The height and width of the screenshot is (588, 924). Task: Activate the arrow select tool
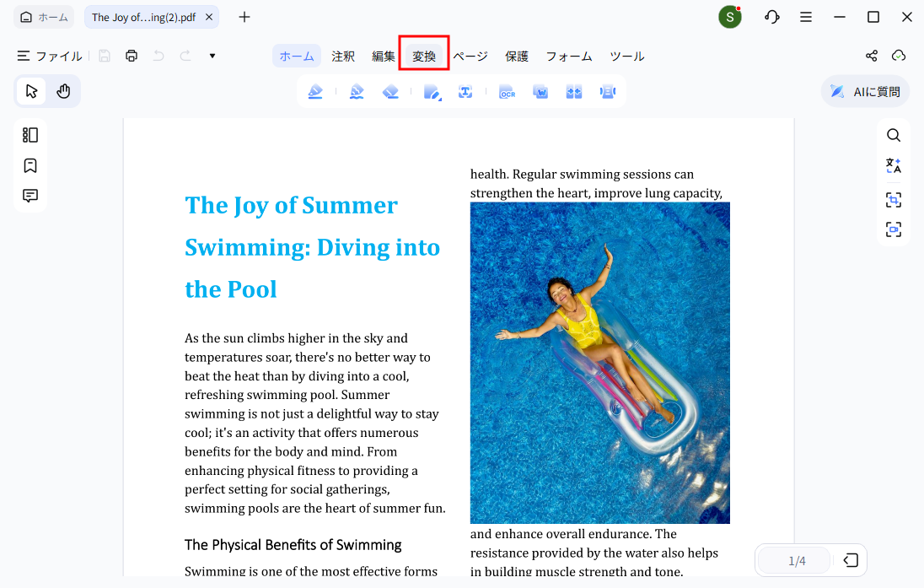(x=32, y=91)
